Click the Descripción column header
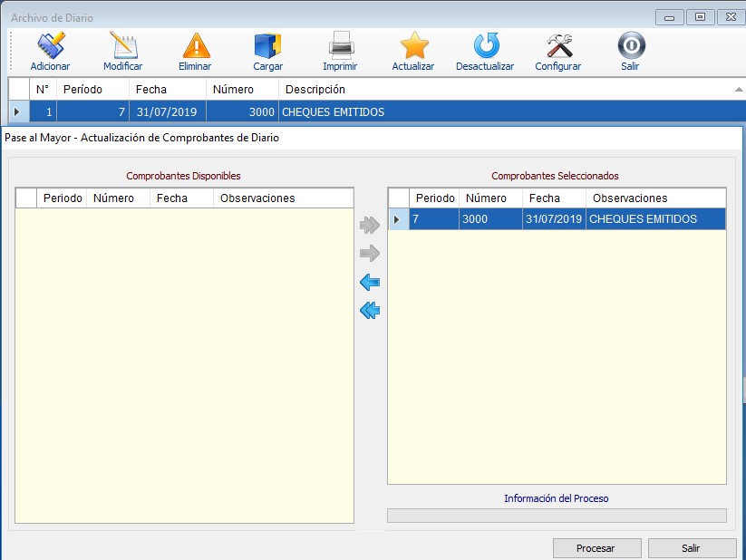The width and height of the screenshot is (746, 560). 511,90
